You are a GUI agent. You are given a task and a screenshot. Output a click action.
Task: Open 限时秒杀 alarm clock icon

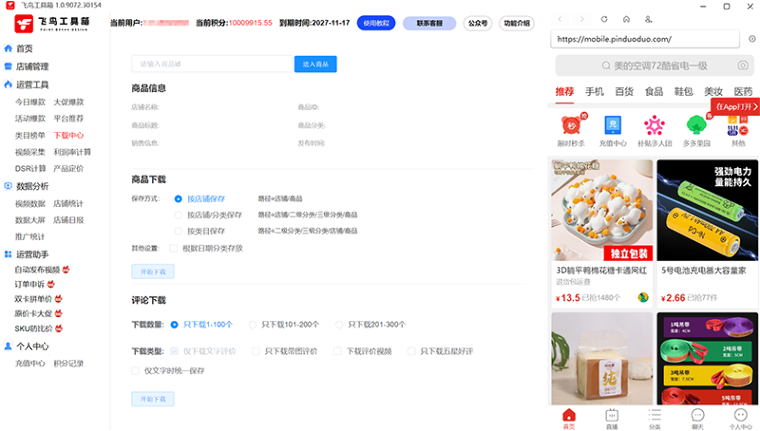[x=571, y=125]
